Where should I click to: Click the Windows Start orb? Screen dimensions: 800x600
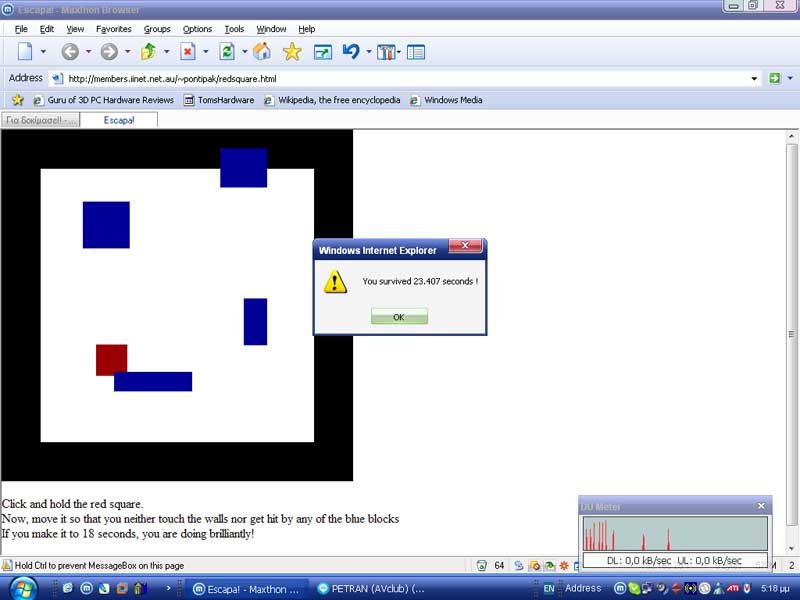(22, 588)
